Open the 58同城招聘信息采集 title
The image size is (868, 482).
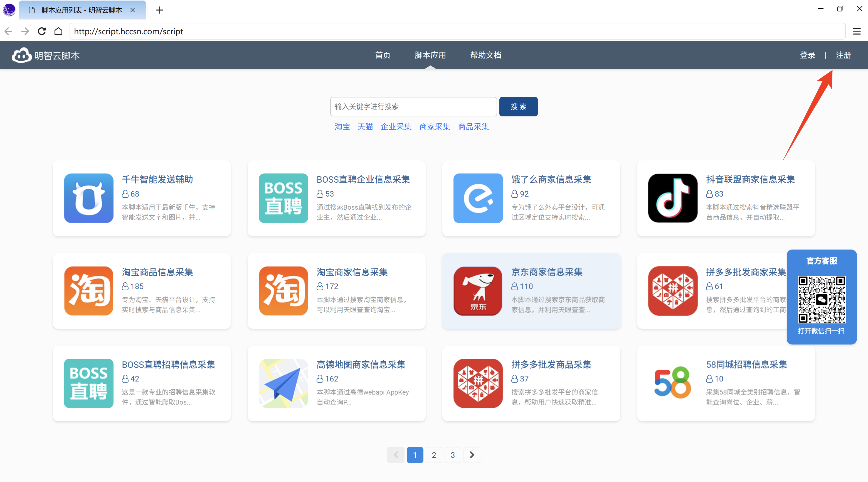click(747, 364)
